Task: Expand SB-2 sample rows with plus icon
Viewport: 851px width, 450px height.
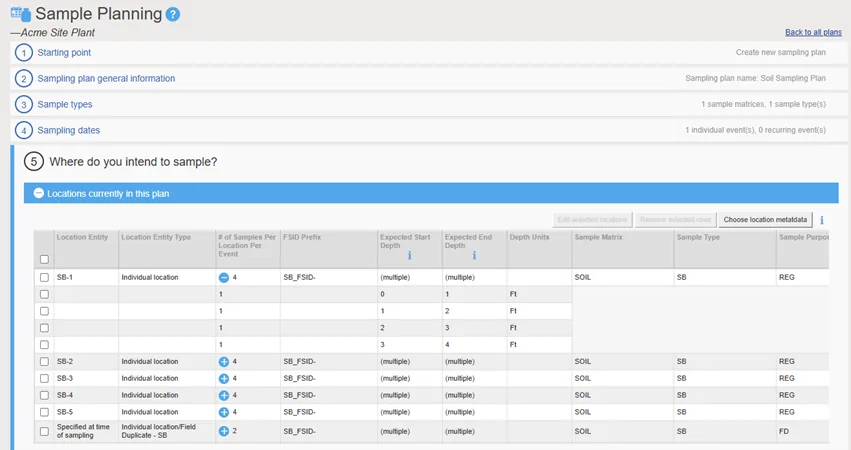Action: (224, 362)
